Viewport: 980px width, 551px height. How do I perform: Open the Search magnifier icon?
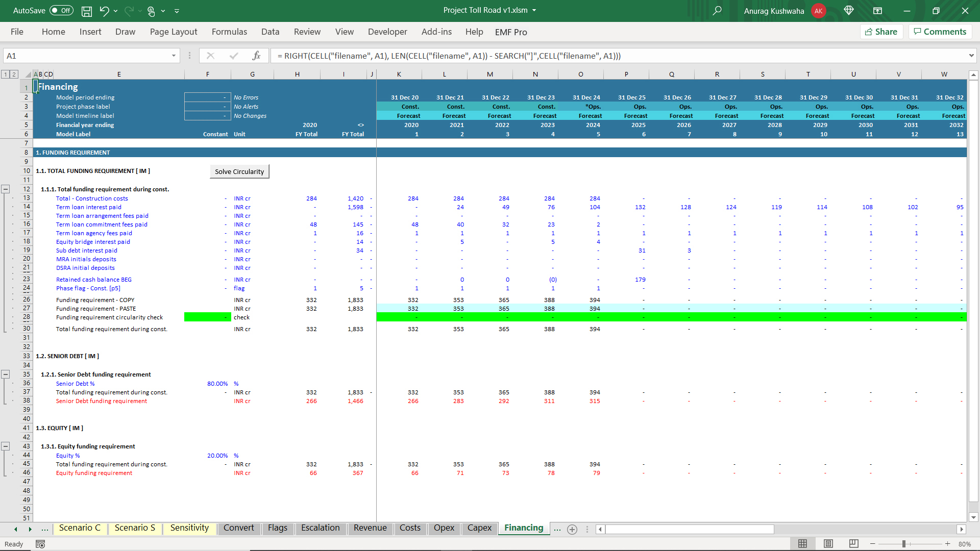(717, 11)
